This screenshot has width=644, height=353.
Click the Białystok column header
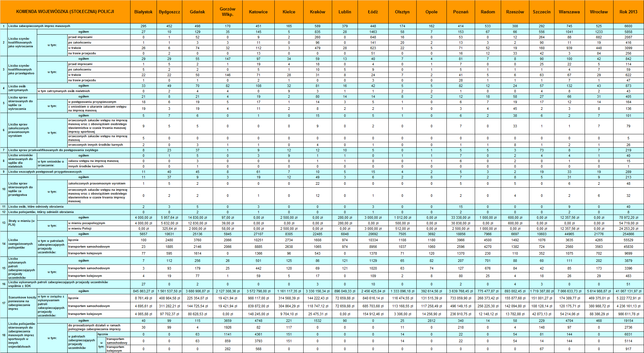[x=144, y=12]
